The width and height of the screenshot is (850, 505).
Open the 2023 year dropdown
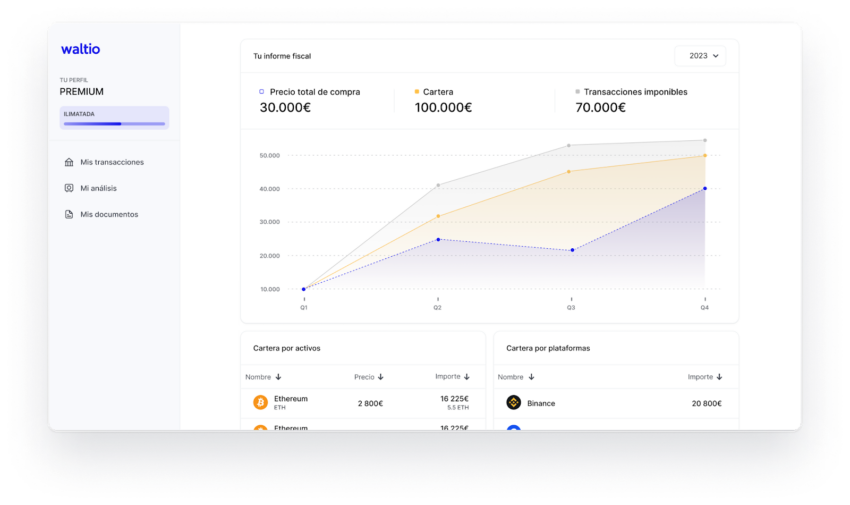(x=699, y=56)
